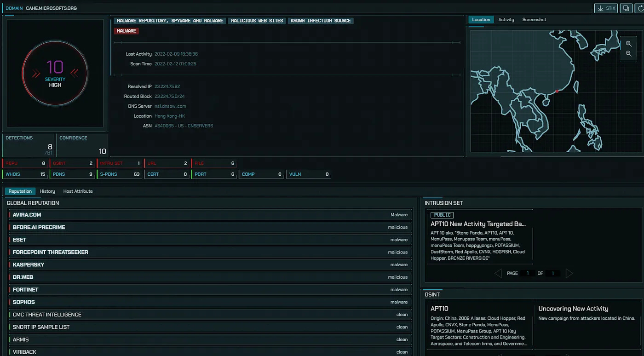Click the FILE 6 counter
The width and height of the screenshot is (644, 356).
[x=214, y=163]
